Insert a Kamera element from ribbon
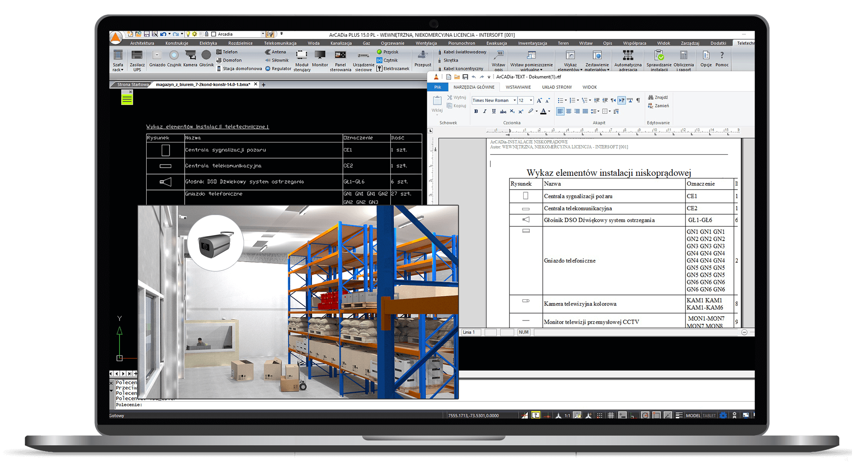The width and height of the screenshot is (868, 475). coord(190,56)
